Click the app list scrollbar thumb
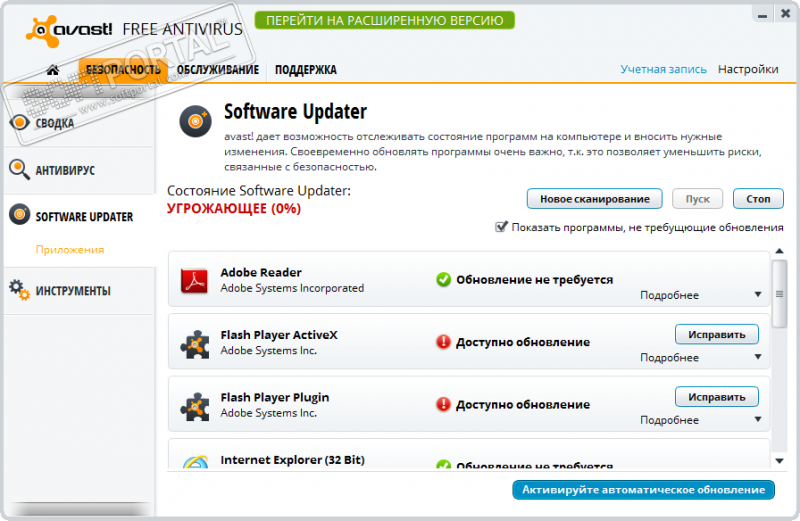The image size is (800, 521). tap(780, 293)
